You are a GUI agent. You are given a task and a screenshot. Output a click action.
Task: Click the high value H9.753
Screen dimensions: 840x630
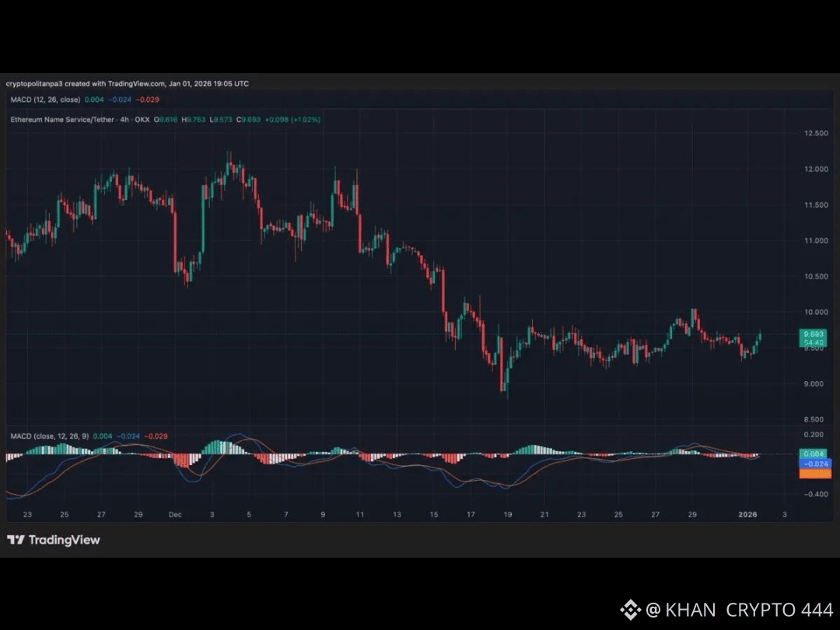[x=194, y=120]
